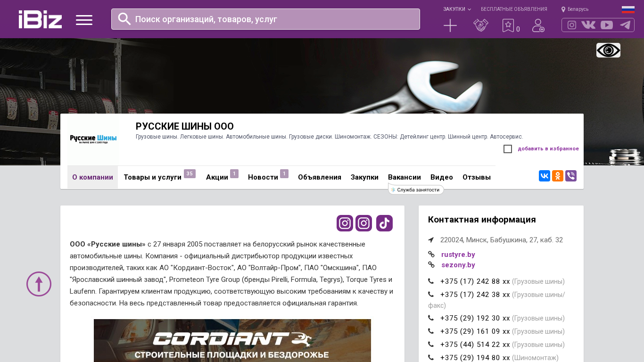Screen dimensions: 644x362
Task: Open the hamburger main menu
Action: [84, 20]
